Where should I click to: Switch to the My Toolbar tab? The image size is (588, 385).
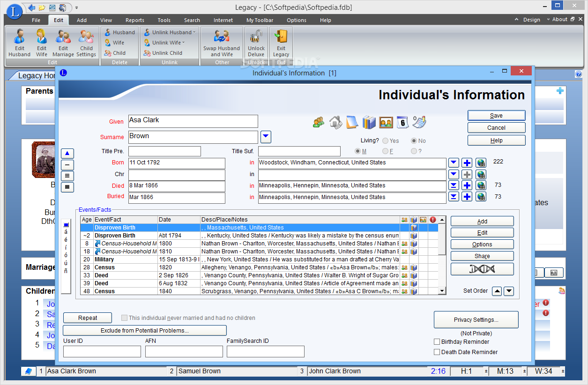(260, 20)
